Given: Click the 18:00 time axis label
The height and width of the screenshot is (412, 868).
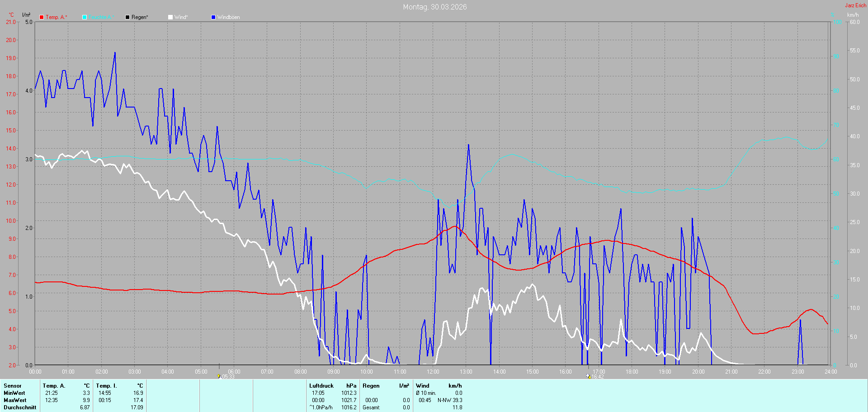Looking at the screenshot, I should tap(632, 372).
